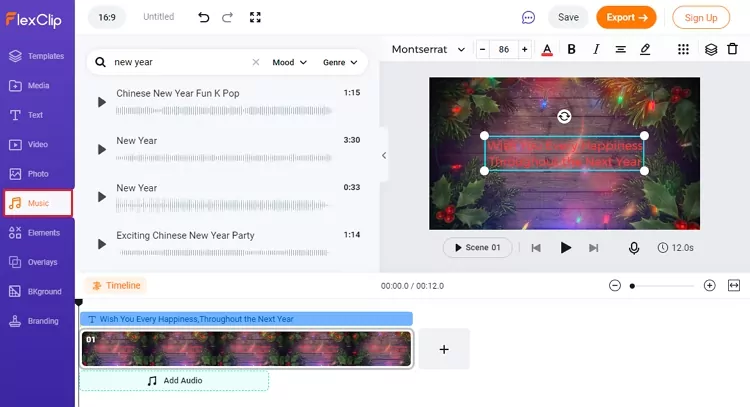750x407 pixels.
Task: Open the BKground sidebar section
Action: point(35,291)
